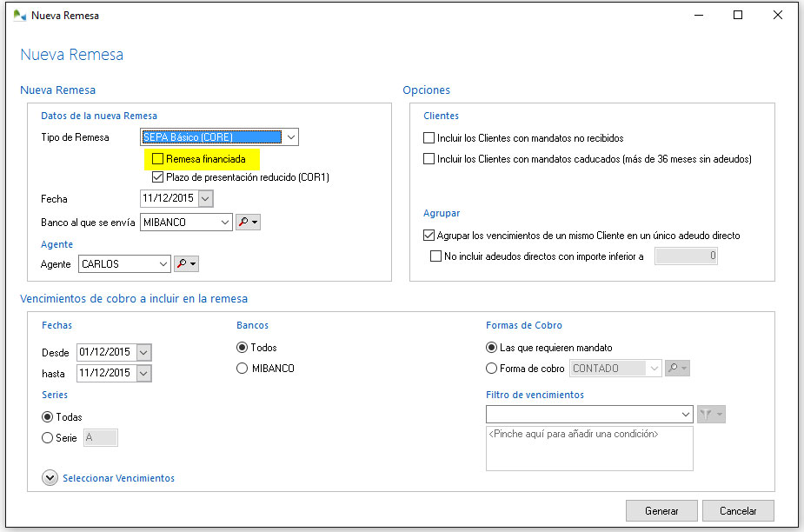The height and width of the screenshot is (532, 804).
Task: Click the 'Pinche aquí para añadir una condición' field
Action: tap(589, 448)
